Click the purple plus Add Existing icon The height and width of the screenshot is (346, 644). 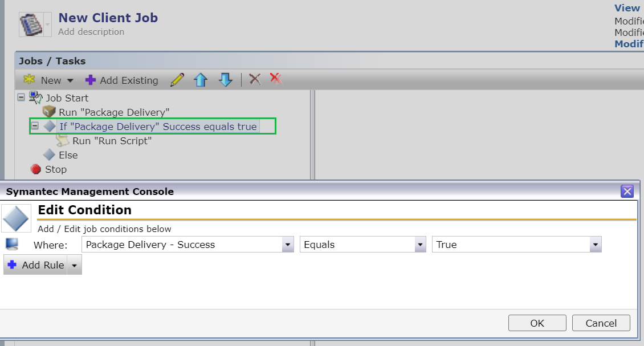91,80
